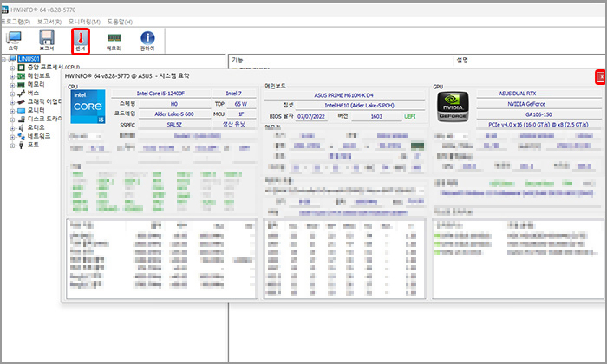Expand the 오디오 tree node
The width and height of the screenshot is (607, 364).
coord(12,128)
